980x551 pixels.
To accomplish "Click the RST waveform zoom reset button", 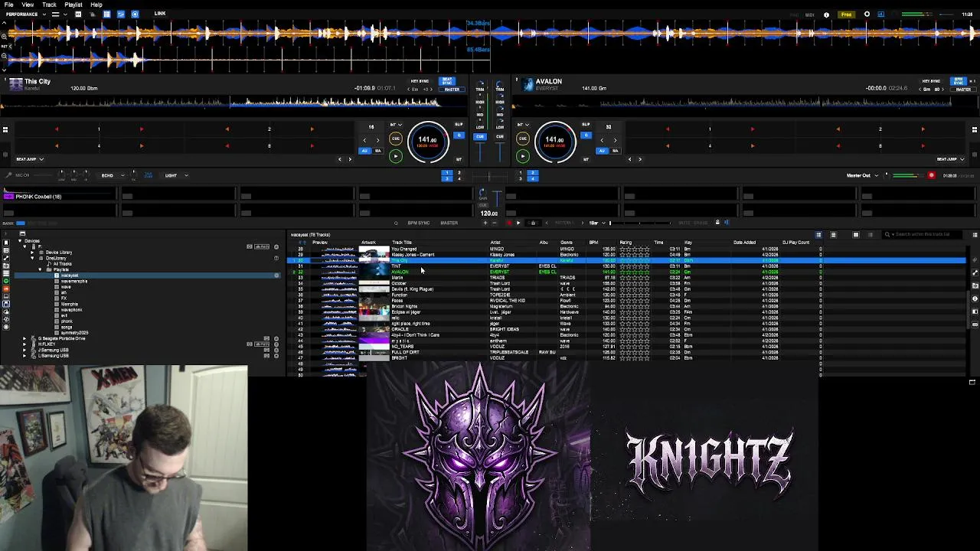I will point(5,46).
